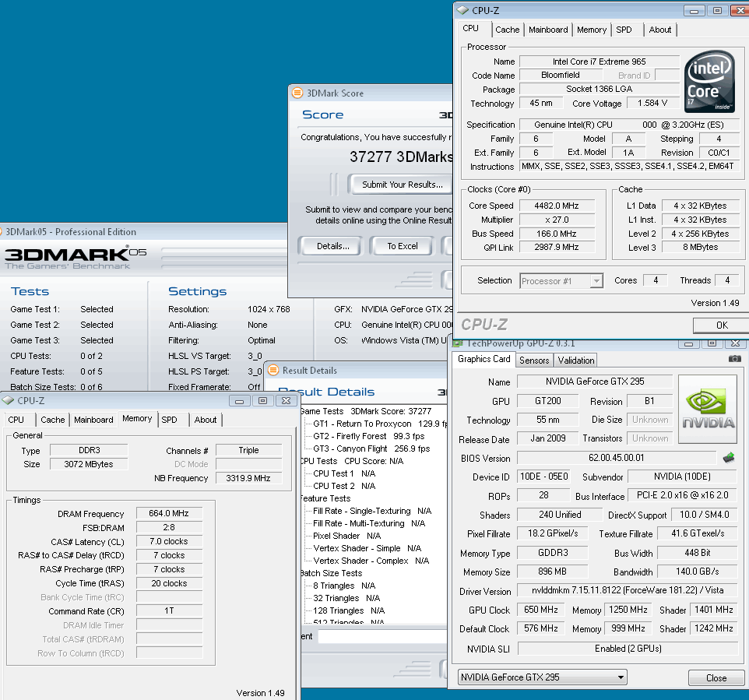
Task: Click Submit Your Results button
Action: (x=401, y=185)
